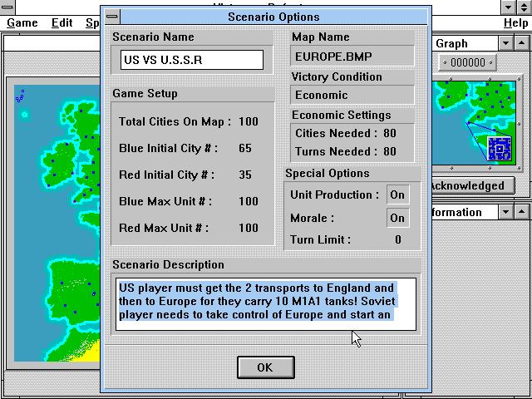Click Blue Max Unit value 100

249,201
